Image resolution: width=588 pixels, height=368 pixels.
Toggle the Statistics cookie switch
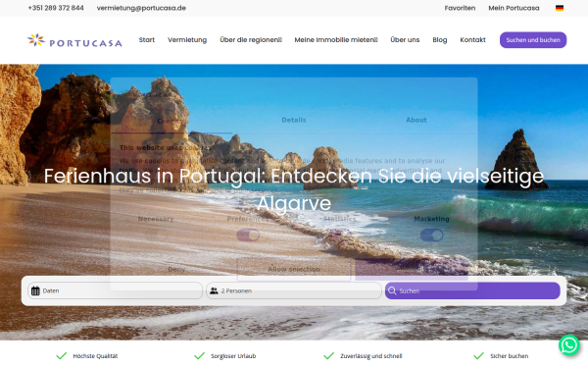pyautogui.click(x=340, y=236)
